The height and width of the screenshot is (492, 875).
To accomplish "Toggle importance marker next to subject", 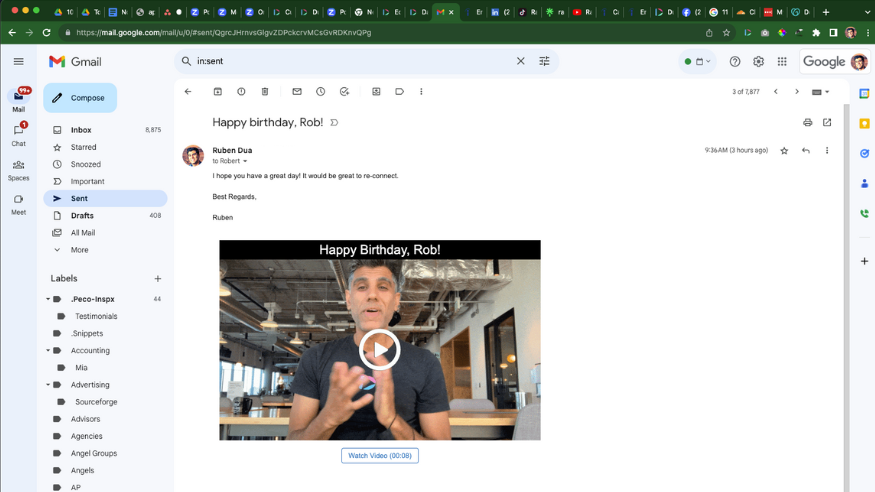I will (x=334, y=123).
